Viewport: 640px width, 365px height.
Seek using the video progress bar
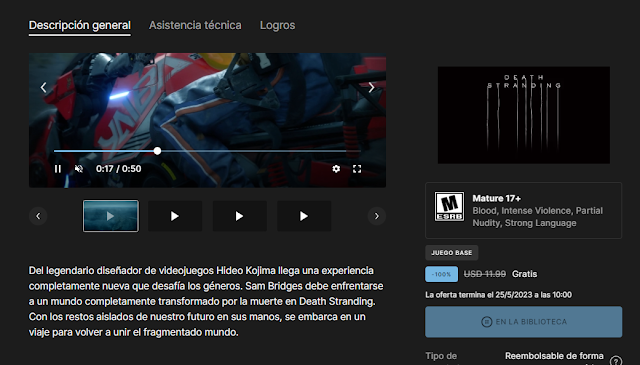tap(207, 151)
